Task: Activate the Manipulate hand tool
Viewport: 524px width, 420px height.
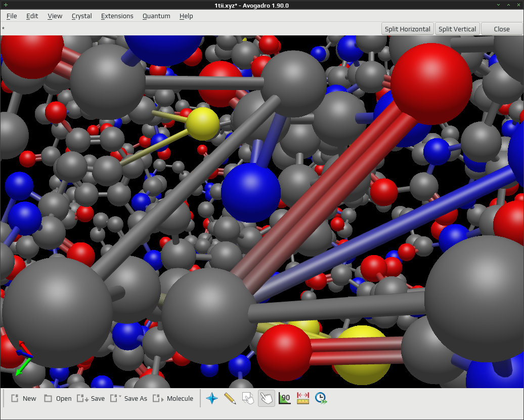Action: [267, 398]
